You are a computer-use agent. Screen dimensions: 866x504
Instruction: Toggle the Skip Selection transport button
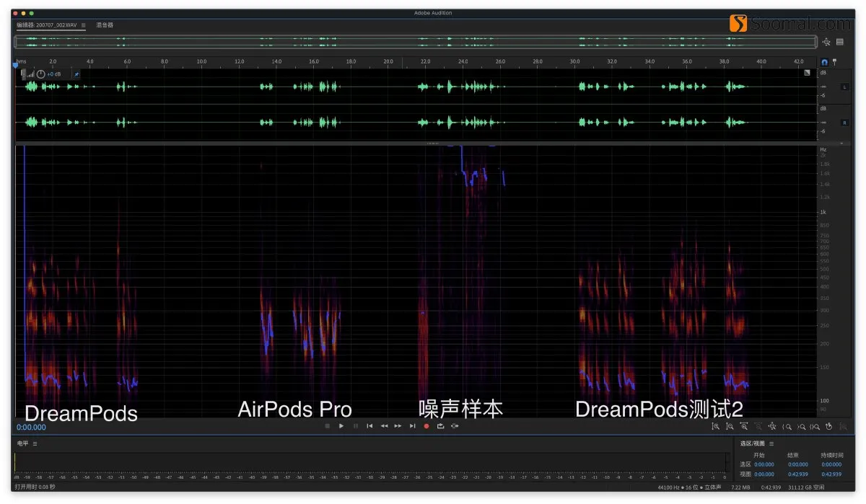pos(455,426)
